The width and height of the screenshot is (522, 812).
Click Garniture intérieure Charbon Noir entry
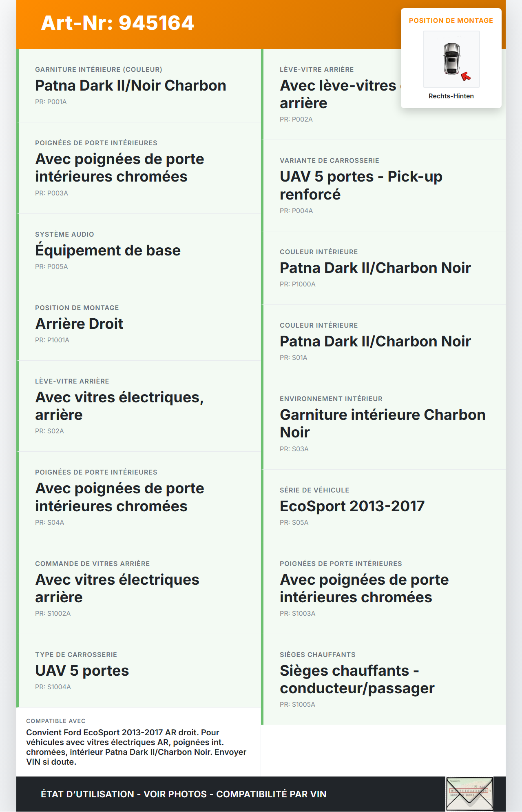[383, 424]
